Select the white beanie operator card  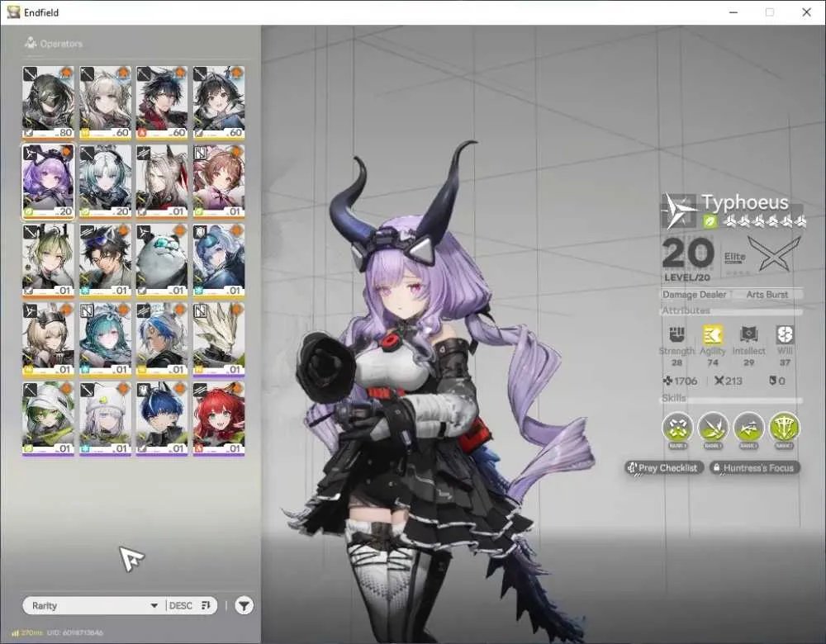pyautogui.click(x=105, y=419)
